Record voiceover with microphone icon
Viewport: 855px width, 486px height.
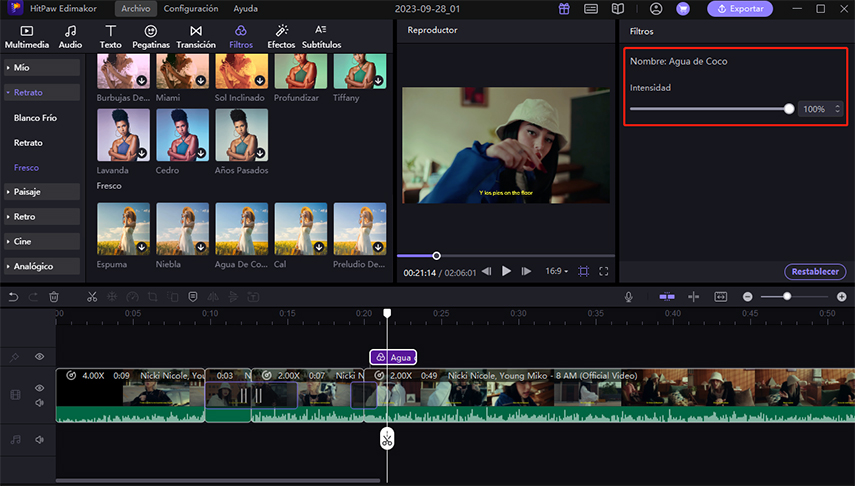[x=629, y=297]
